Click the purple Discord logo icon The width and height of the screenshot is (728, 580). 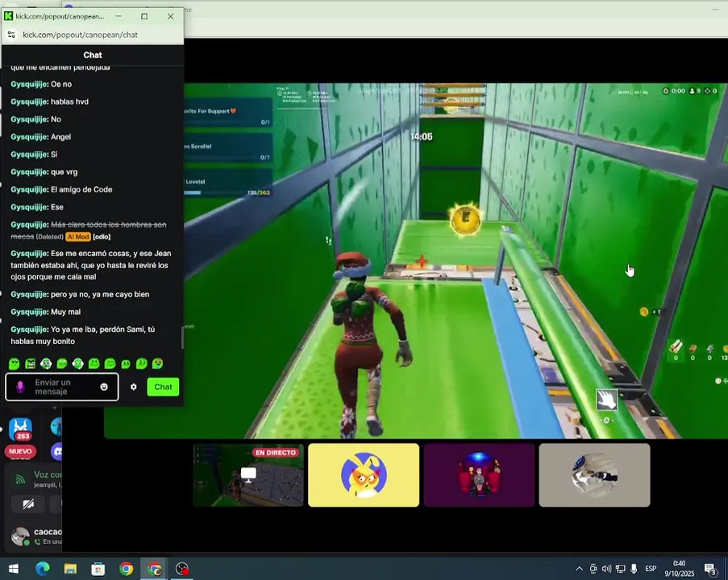[56, 451]
